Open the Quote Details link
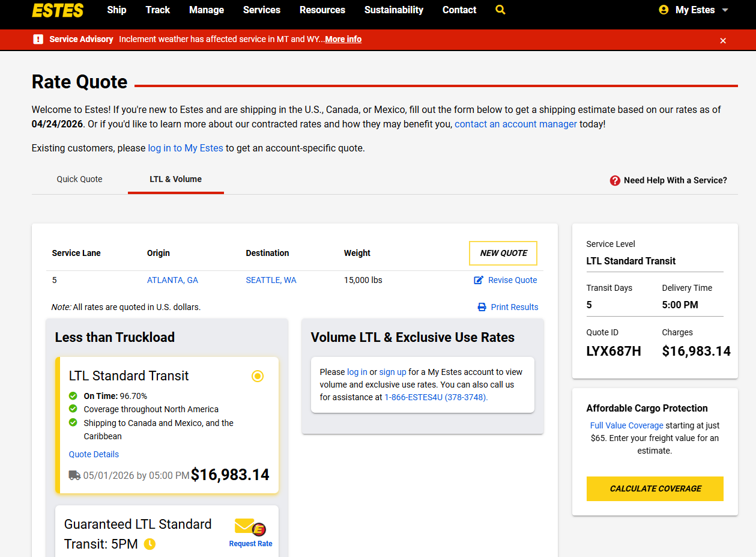The image size is (756, 557). click(x=94, y=454)
